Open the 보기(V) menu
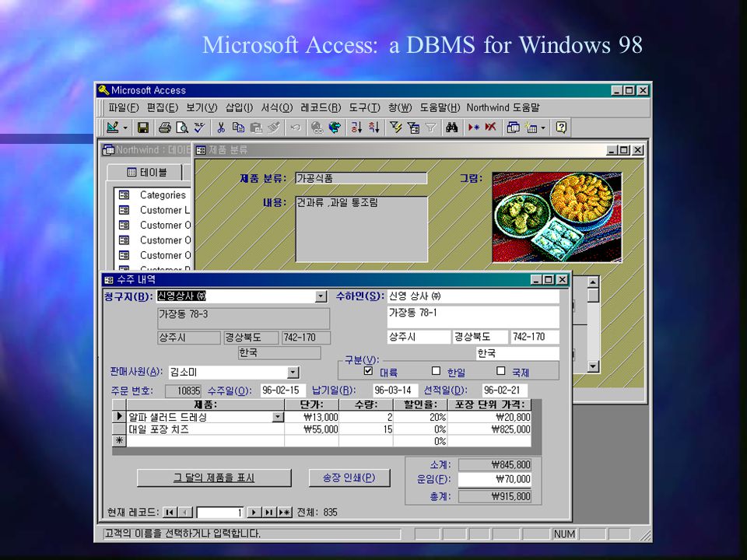 click(x=202, y=107)
